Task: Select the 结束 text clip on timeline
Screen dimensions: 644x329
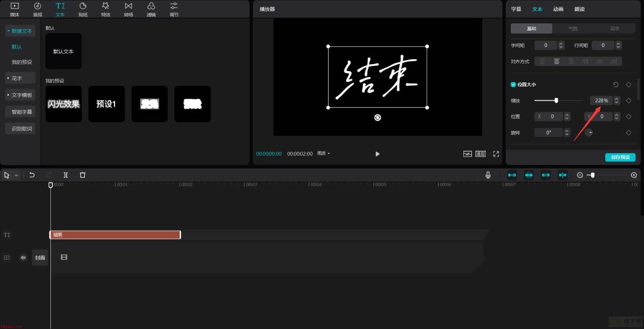Action: 115,235
